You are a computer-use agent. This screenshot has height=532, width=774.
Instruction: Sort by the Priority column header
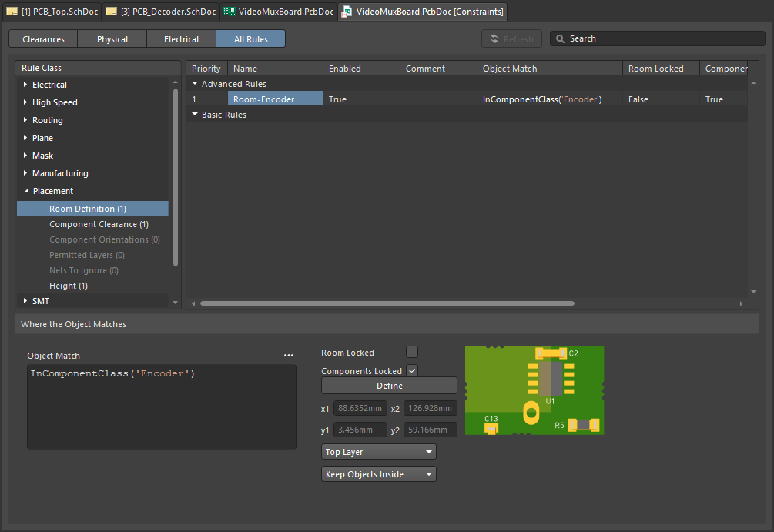[206, 68]
